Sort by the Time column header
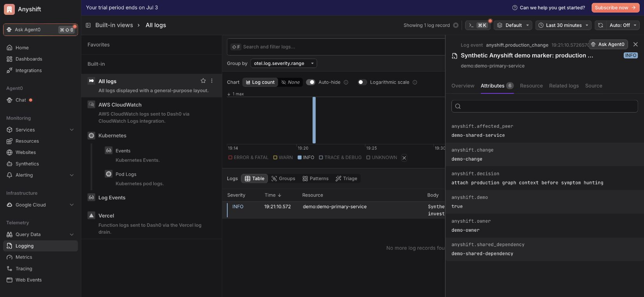The image size is (644, 297). click(273, 195)
